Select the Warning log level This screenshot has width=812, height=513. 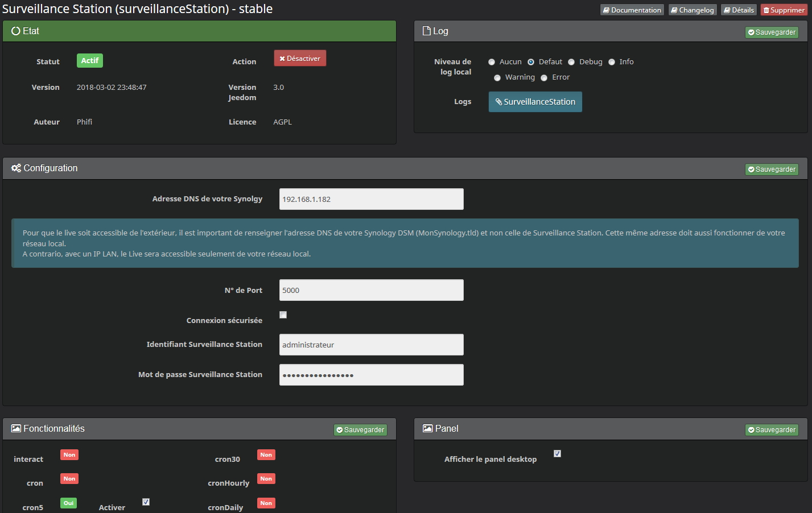point(497,77)
